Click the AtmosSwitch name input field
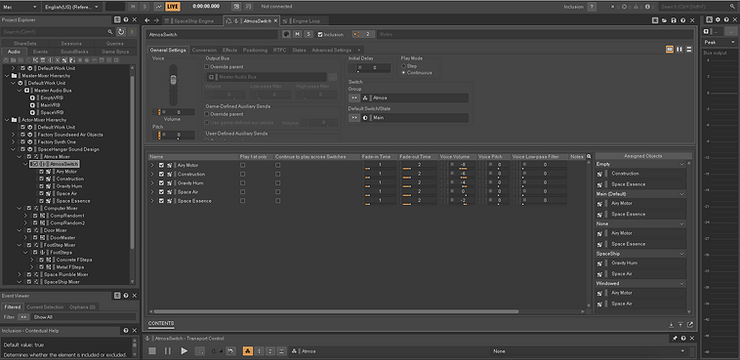Viewport: 740px width, 360px height. click(212, 34)
